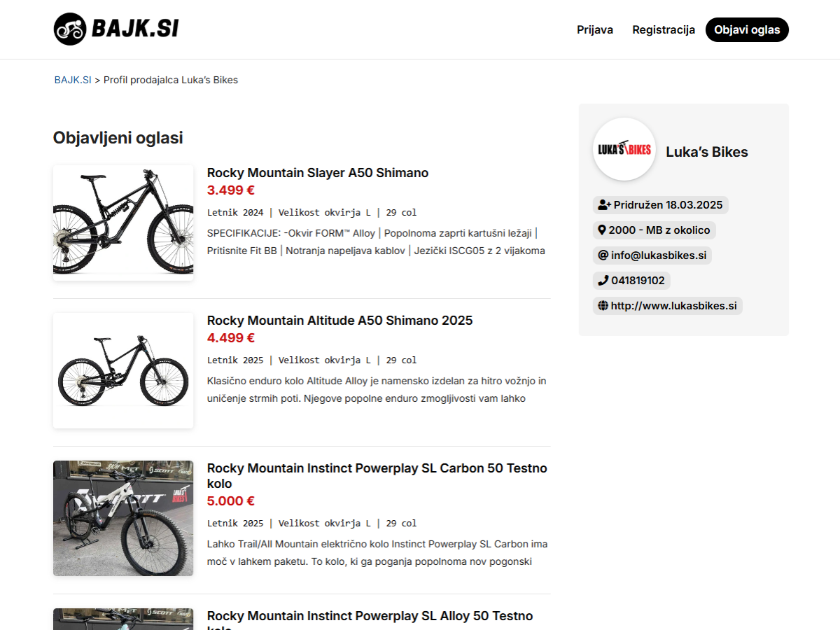Screen dimensions: 840x630
Task: Click the Luka's Bikes seller avatar
Action: 624,149
